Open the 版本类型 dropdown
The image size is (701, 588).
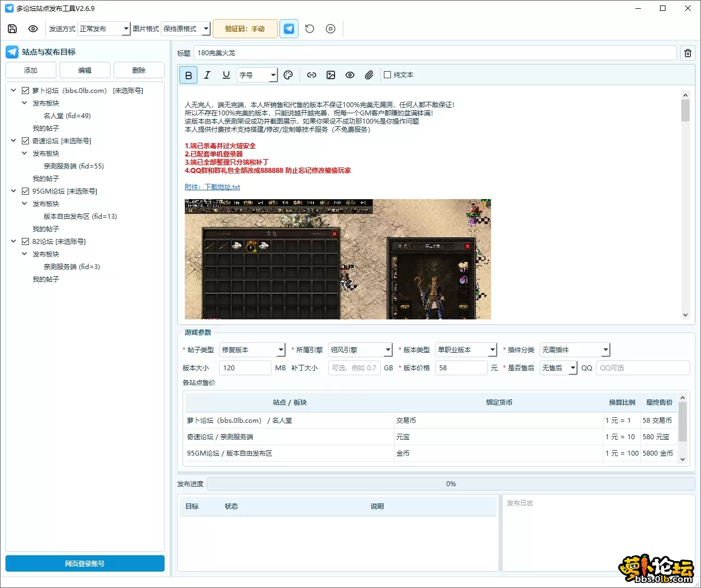466,350
